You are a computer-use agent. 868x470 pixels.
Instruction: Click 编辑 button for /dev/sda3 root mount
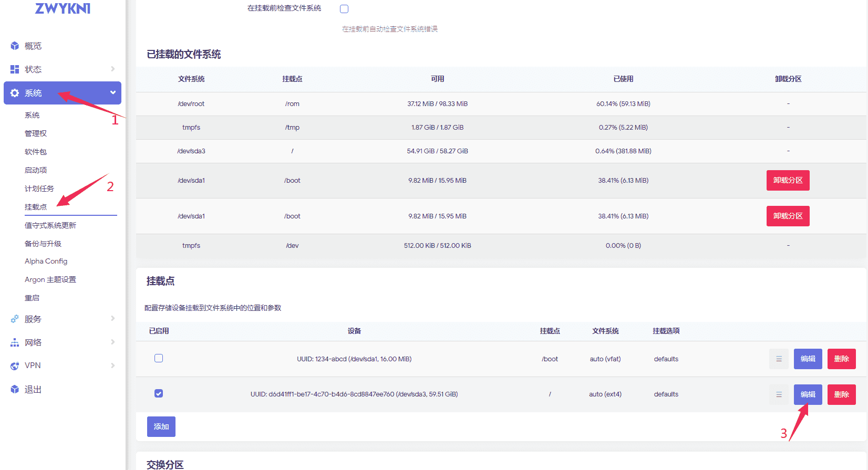click(x=808, y=394)
